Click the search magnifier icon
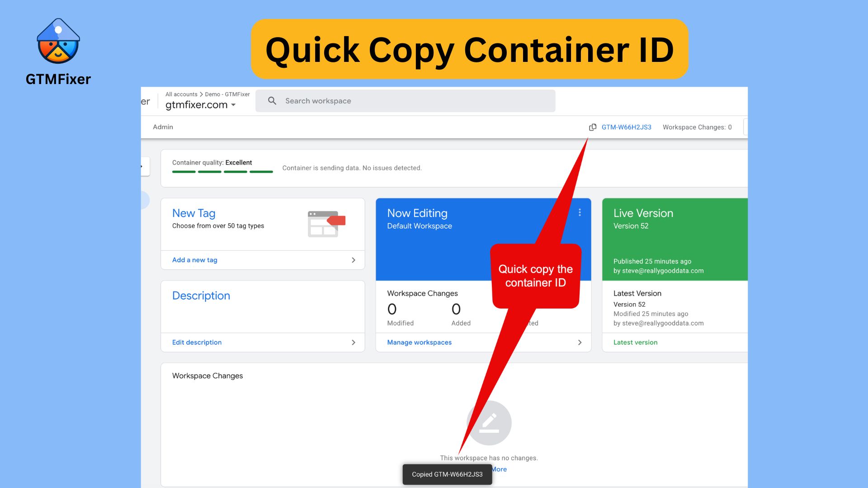The width and height of the screenshot is (868, 488). [x=272, y=101]
